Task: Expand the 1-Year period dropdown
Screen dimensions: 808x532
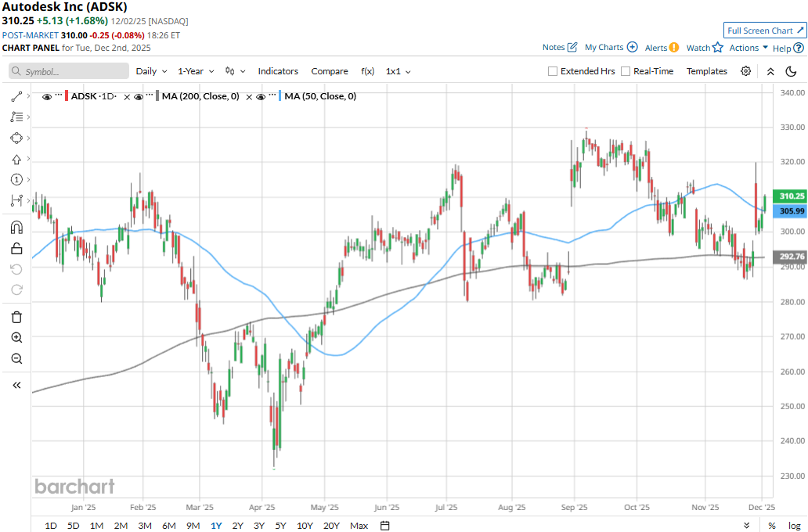Action: tap(196, 71)
